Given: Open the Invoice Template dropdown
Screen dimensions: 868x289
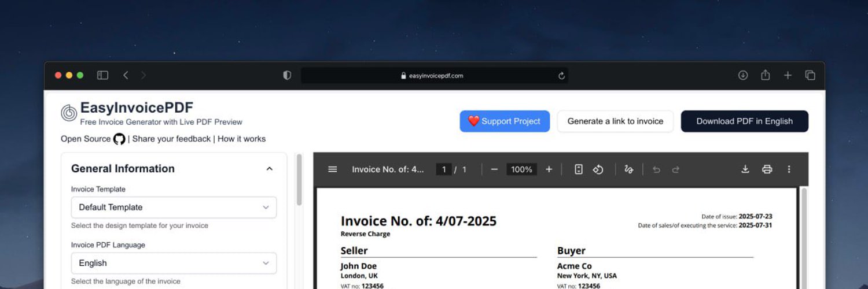Looking at the screenshot, I should tap(174, 208).
